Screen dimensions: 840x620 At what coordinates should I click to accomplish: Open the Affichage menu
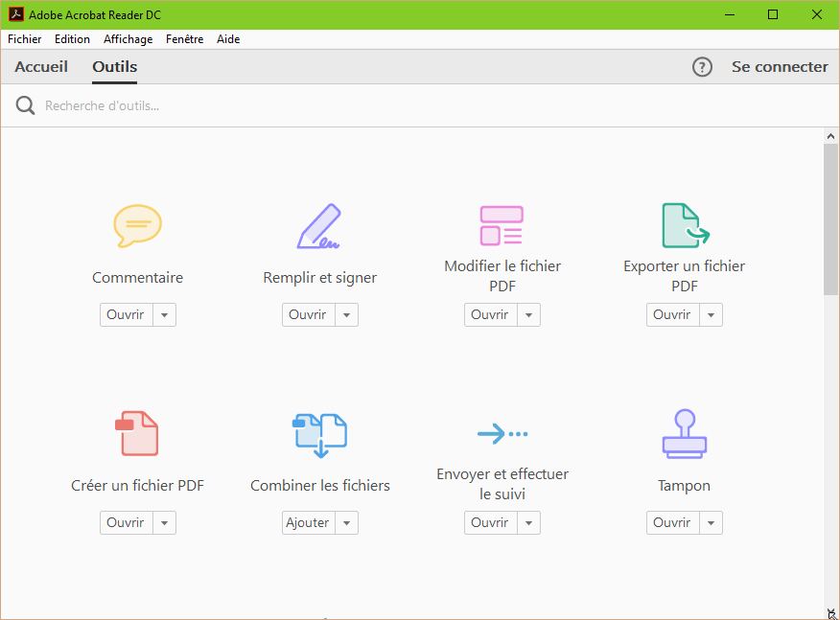[128, 38]
